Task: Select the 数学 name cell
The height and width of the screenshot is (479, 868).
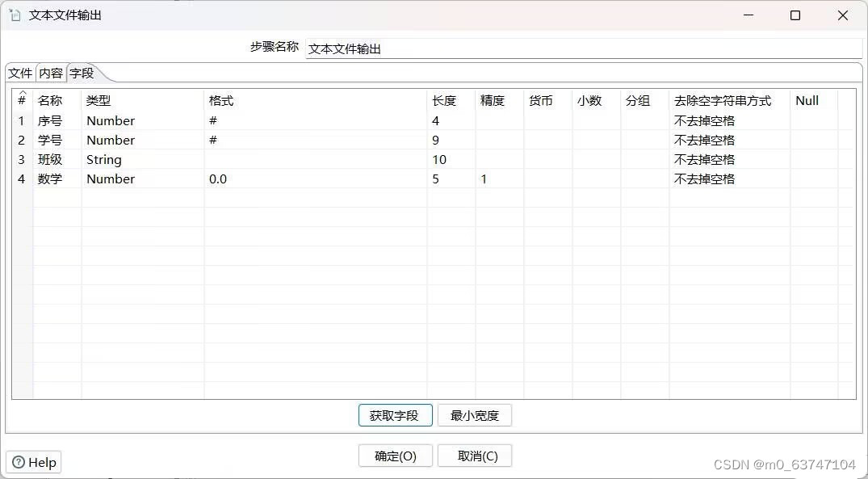Action: [x=57, y=179]
